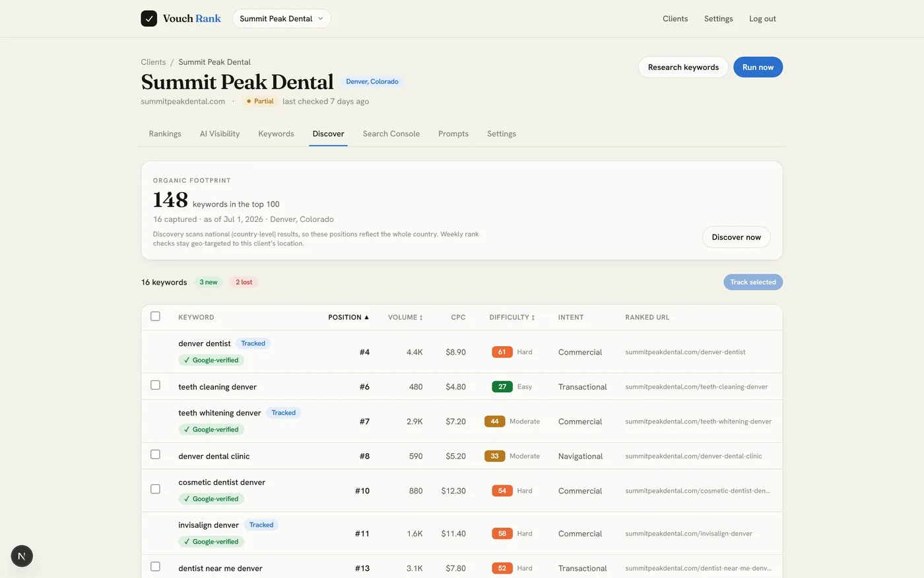Click the difficulty score 58 badge
This screenshot has height=578, width=924.
502,534
